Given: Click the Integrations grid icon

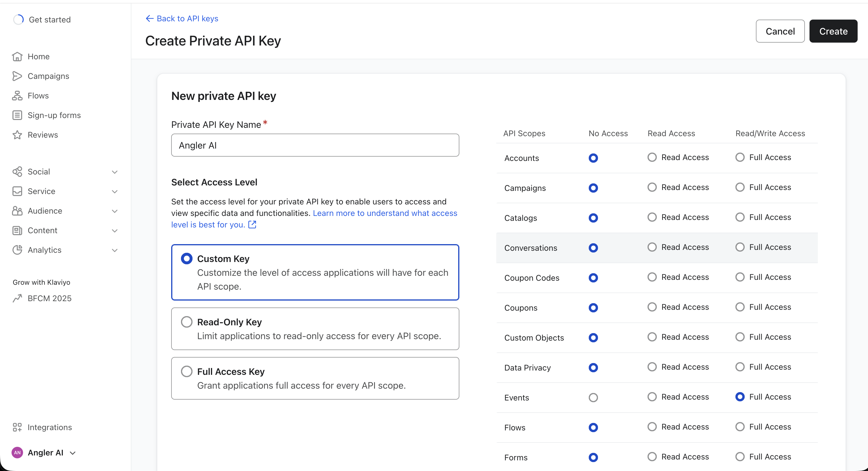Looking at the screenshot, I should click(x=17, y=427).
